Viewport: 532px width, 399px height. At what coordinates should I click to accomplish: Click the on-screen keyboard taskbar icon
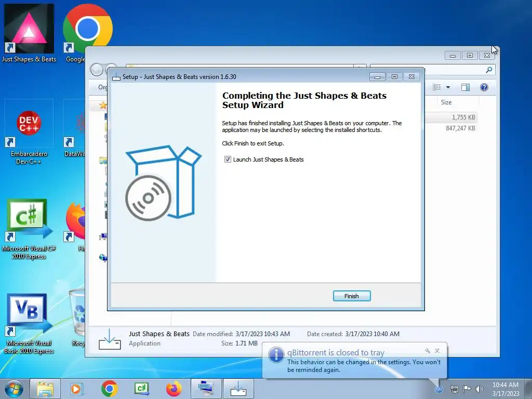pos(206,389)
